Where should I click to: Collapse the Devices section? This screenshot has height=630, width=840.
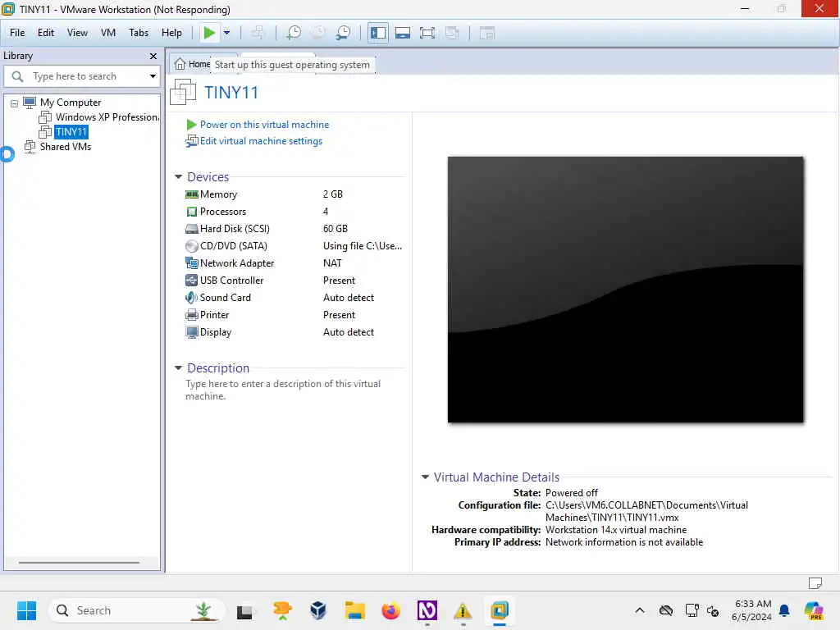click(178, 177)
